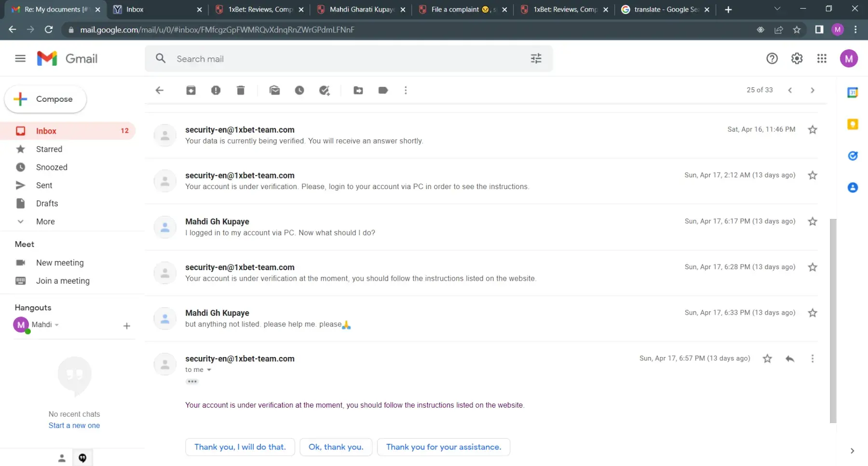
Task: Choose 'Ok, thank you.' smart reply
Action: pyautogui.click(x=336, y=447)
